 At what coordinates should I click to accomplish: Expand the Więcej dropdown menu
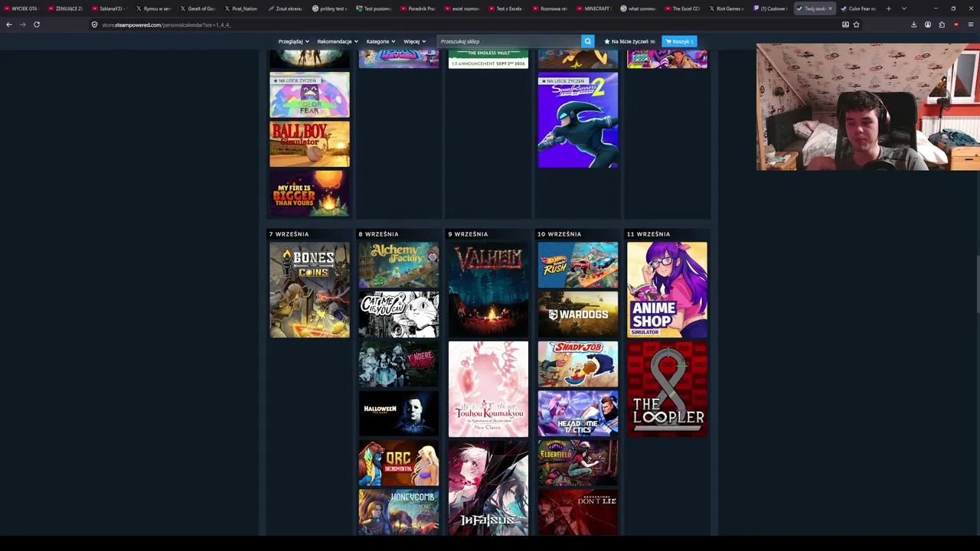point(414,41)
